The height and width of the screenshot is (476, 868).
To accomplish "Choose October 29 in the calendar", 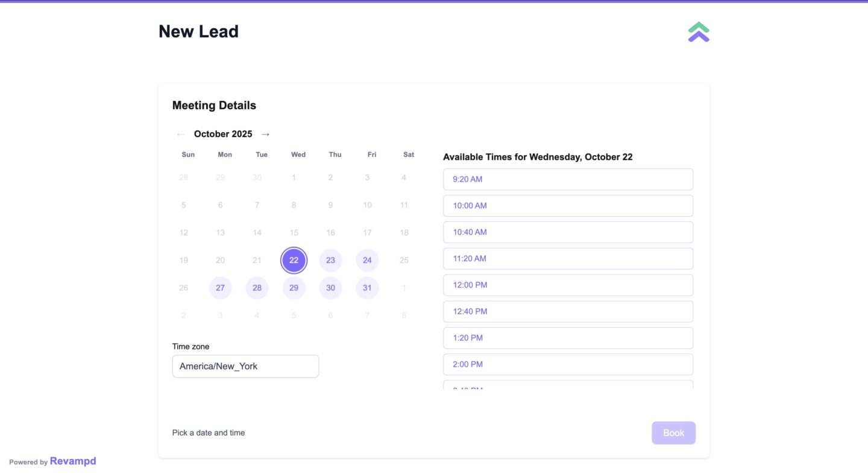I will tap(294, 288).
